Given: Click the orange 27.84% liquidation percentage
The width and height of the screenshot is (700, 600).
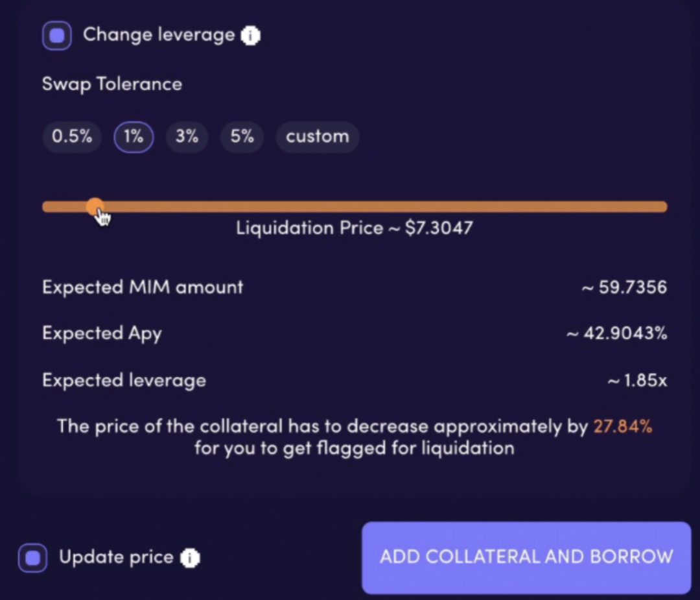Looking at the screenshot, I should pos(622,427).
